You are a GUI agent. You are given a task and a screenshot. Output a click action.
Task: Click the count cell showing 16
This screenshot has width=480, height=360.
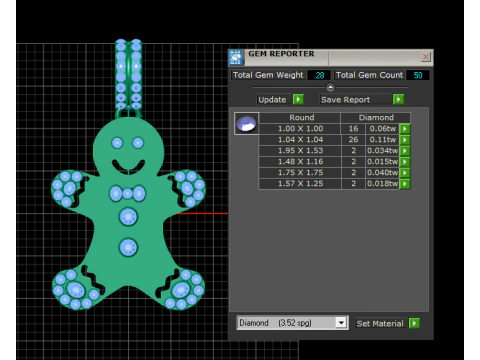pos(353,129)
